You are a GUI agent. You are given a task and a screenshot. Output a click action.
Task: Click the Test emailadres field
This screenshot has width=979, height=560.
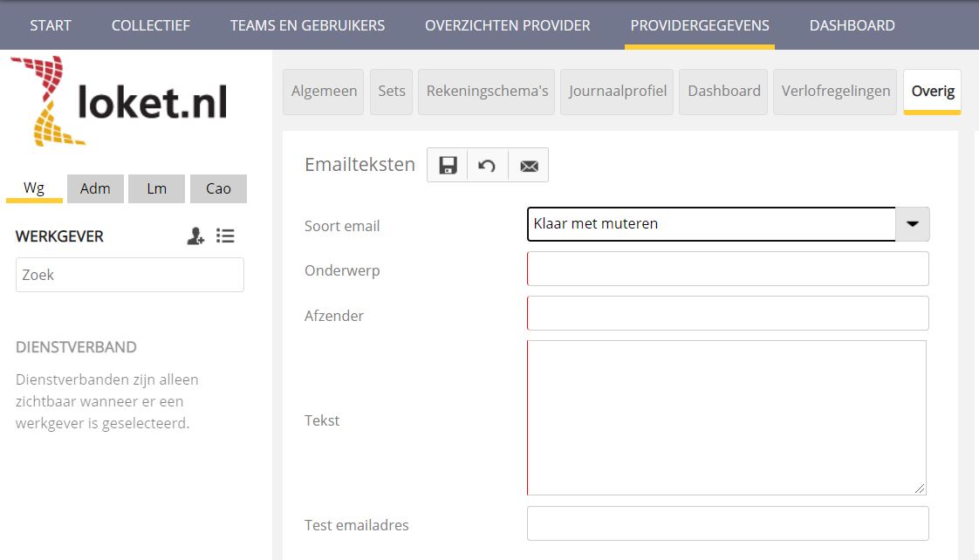[x=728, y=523]
